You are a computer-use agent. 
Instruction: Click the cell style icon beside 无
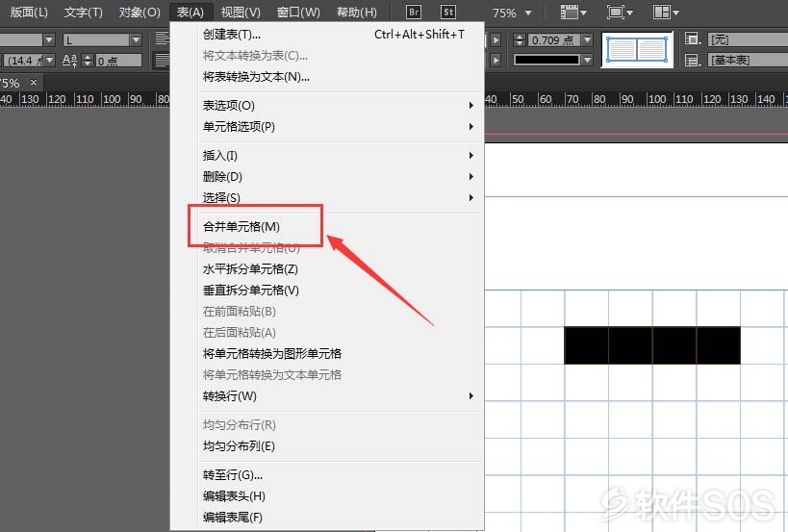[x=693, y=38]
